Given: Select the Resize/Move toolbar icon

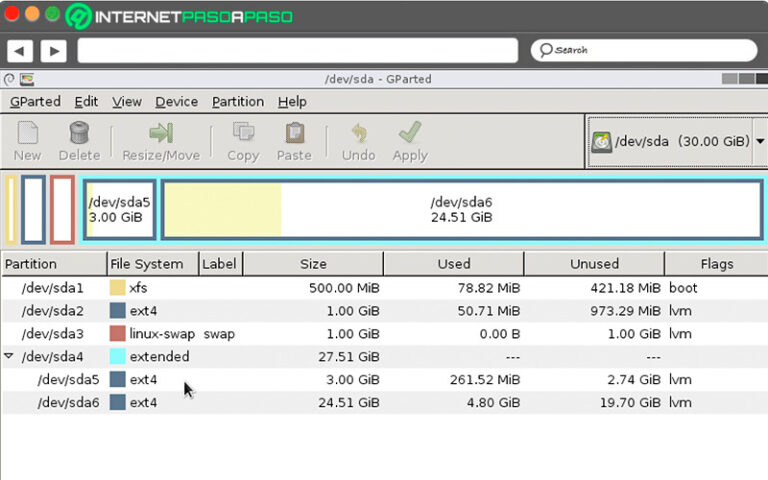Looking at the screenshot, I should [160, 134].
